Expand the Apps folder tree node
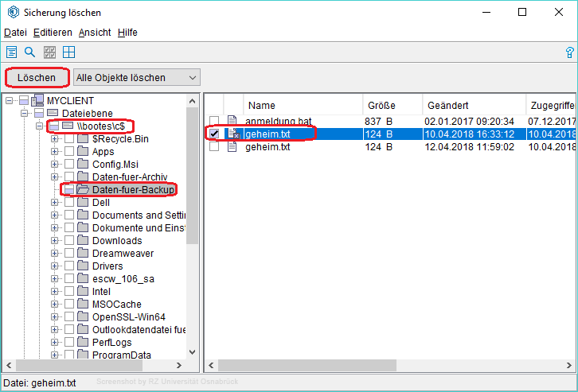578x392 pixels. pyautogui.click(x=55, y=152)
